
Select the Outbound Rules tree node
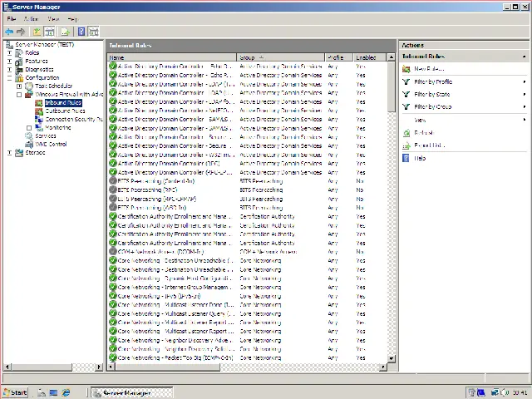(x=65, y=111)
